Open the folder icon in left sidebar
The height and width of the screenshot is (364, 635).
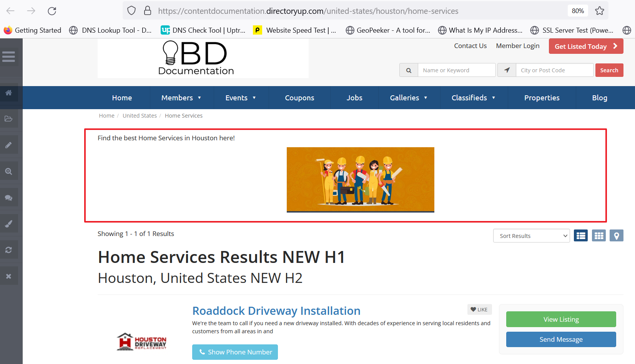(8, 119)
